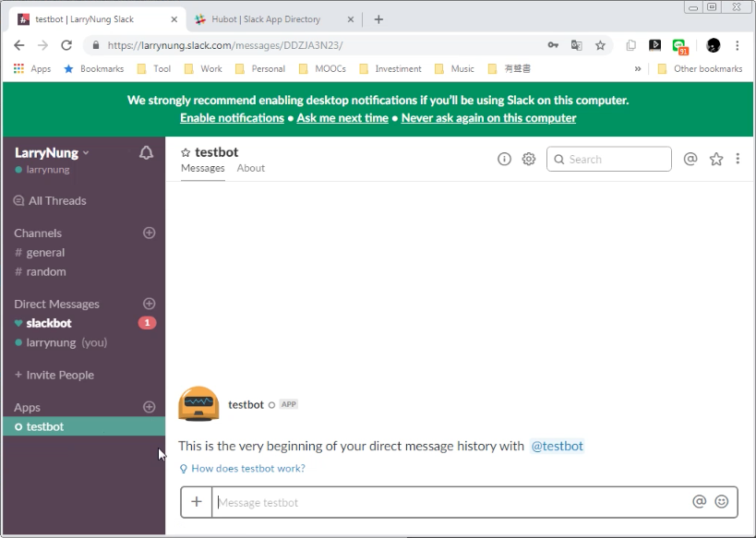Open saved passwords key icon
The image size is (756, 538).
(x=553, y=45)
